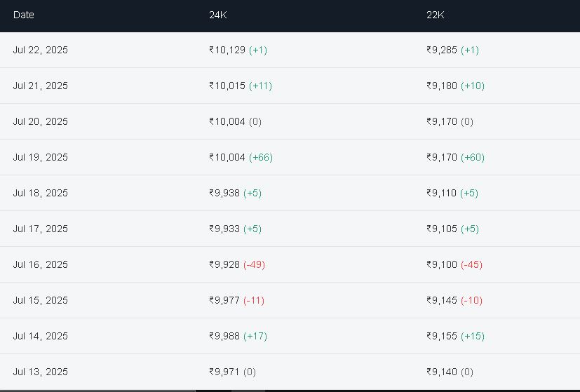Select the Jul 21, 2025 row date
The height and width of the screenshot is (392, 580).
click(x=40, y=86)
